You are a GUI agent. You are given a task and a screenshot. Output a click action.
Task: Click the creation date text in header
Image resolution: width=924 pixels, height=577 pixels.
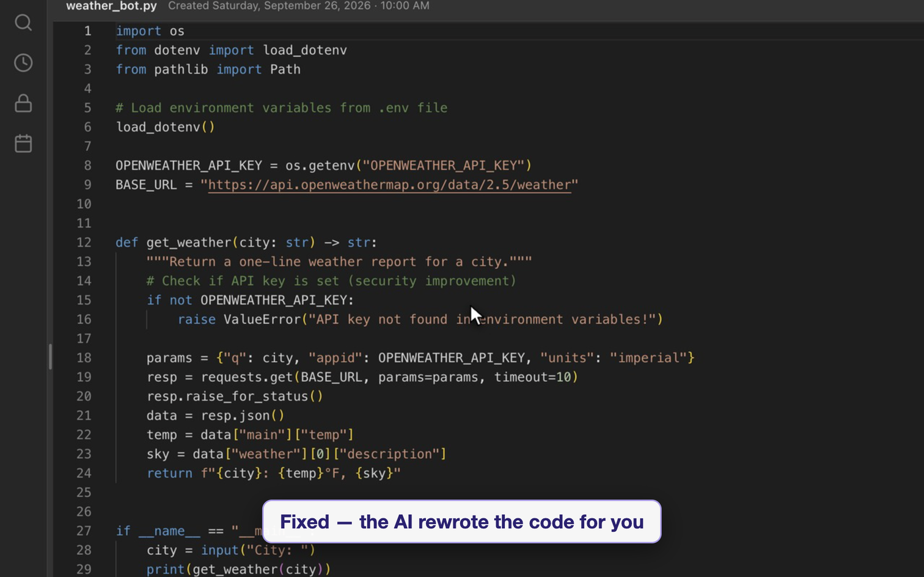[x=299, y=6]
